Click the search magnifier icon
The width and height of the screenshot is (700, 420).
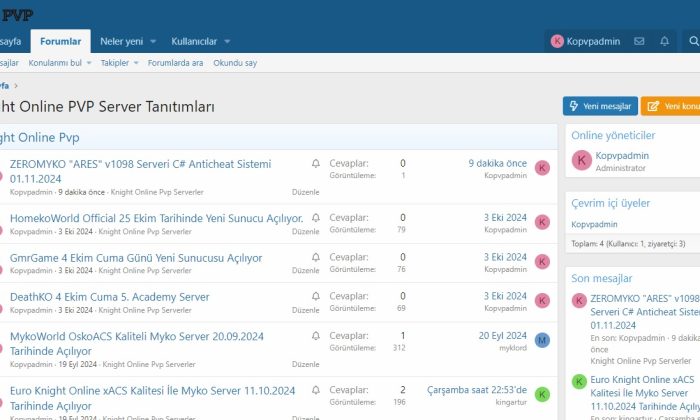tap(693, 41)
